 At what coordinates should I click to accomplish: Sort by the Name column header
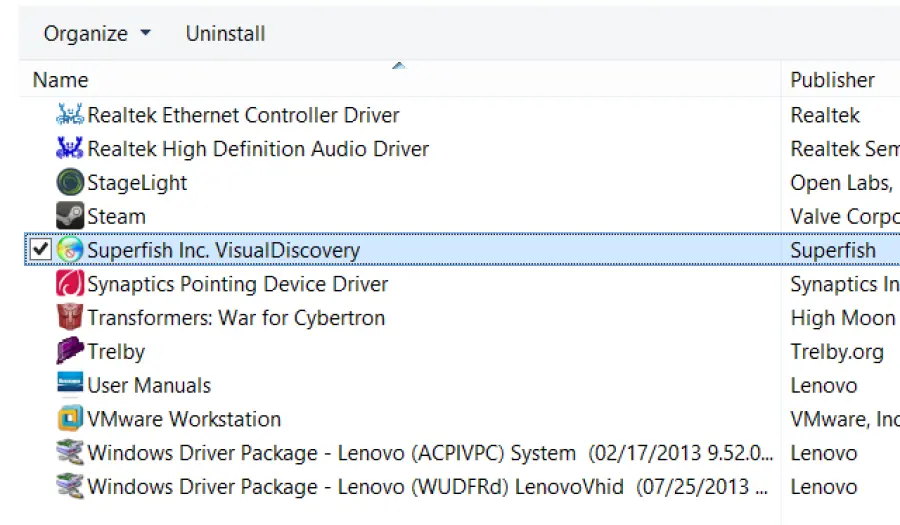click(60, 80)
